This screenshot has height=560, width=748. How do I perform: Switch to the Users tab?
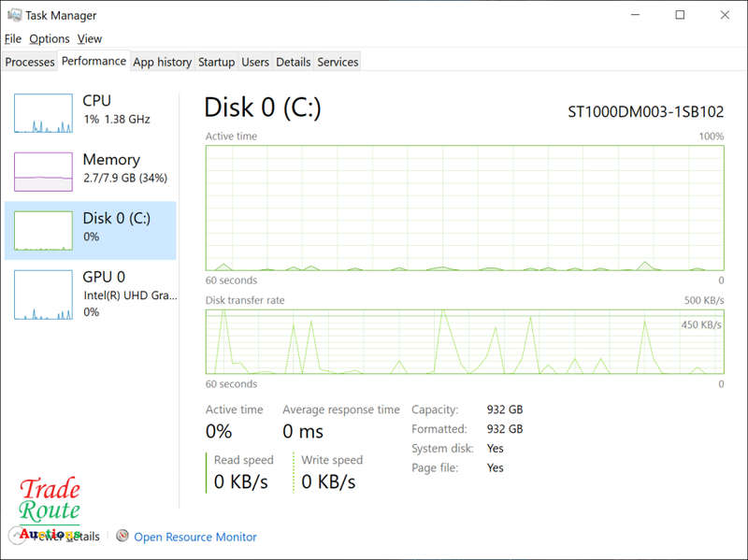click(x=255, y=62)
